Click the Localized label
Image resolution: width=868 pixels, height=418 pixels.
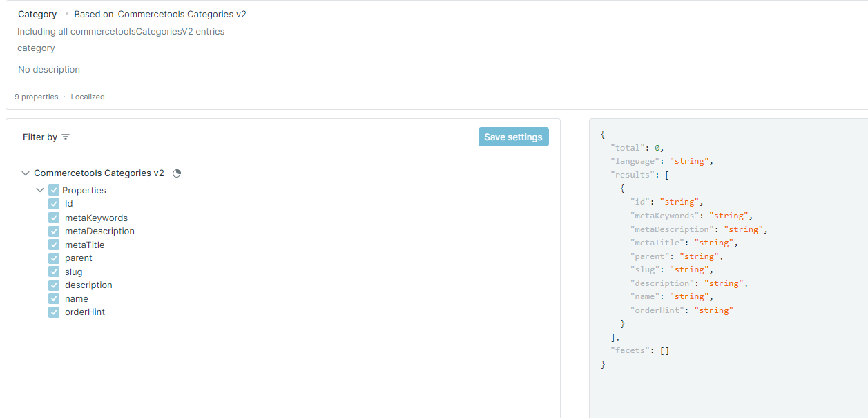coord(88,97)
